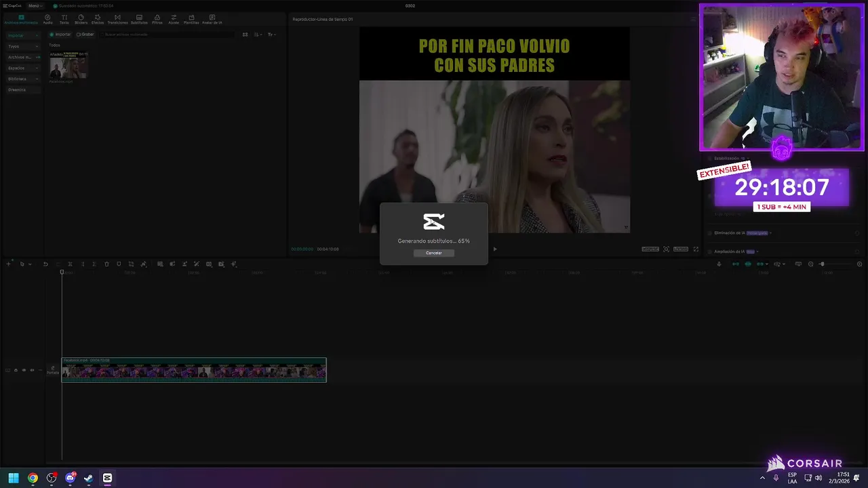Expand the Importar sidebar section
The image size is (868, 488).
[x=23, y=35]
